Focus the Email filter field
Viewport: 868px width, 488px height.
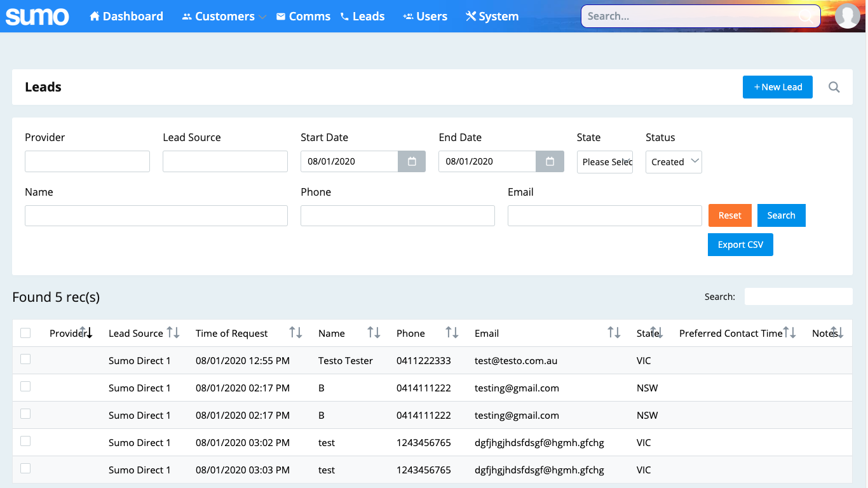pos(605,215)
